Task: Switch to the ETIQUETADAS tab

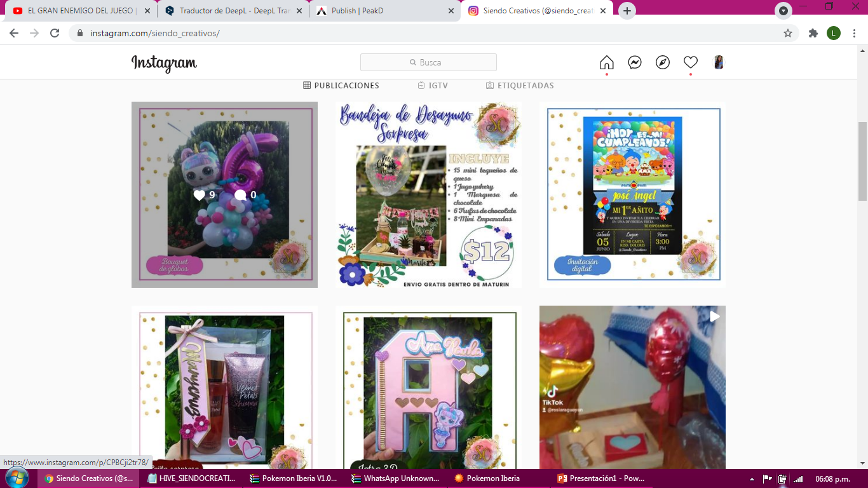Action: click(x=520, y=86)
